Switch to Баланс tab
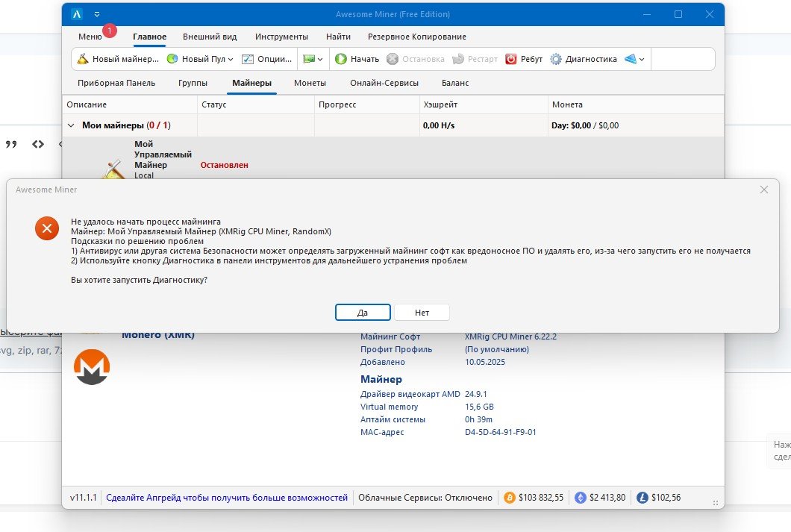Screen dimensions: 791x532 coord(455,84)
